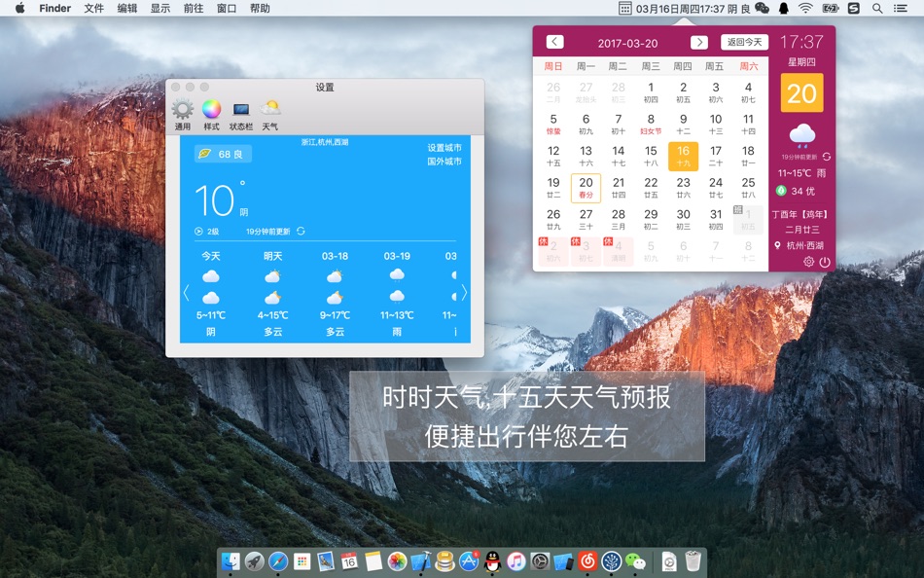Image resolution: width=924 pixels, height=578 pixels.
Task: Click the 明天 forecast column
Action: pyautogui.click(x=273, y=293)
